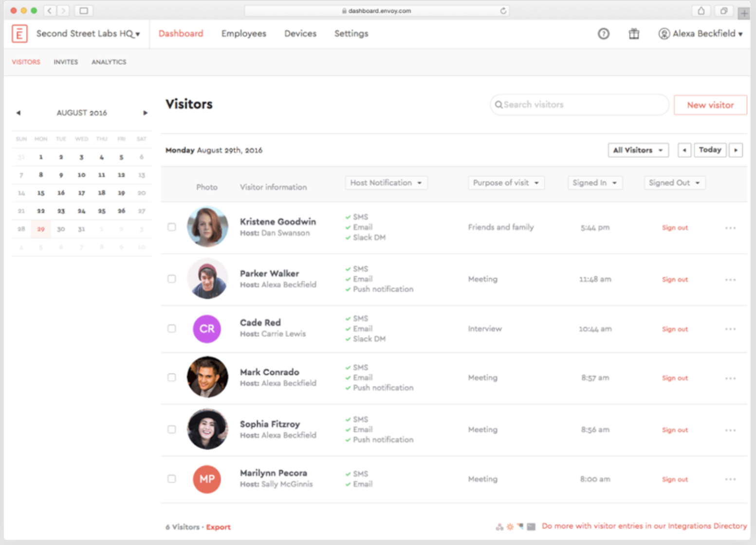Open the ellipsis menu on Kristene Goodwin's row
This screenshot has height=545, width=756.
point(730,227)
